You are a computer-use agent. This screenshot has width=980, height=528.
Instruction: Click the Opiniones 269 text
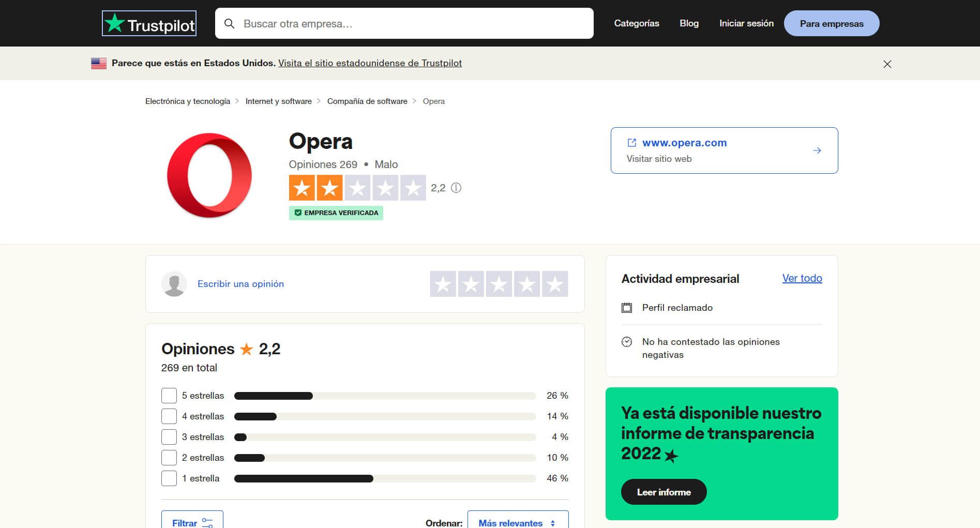pos(323,164)
